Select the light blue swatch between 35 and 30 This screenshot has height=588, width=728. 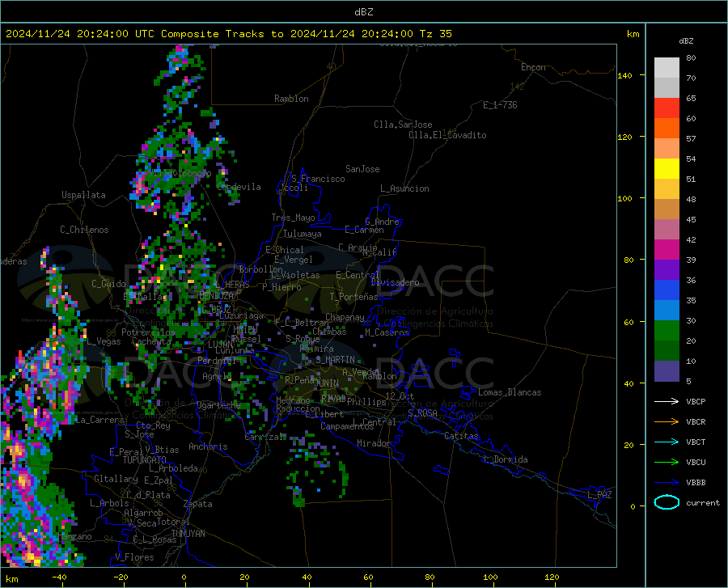pos(667,311)
